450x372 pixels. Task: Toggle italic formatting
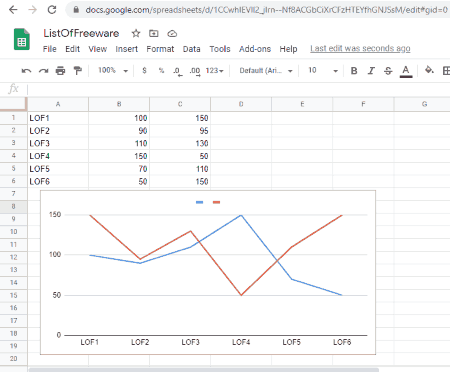pos(371,71)
